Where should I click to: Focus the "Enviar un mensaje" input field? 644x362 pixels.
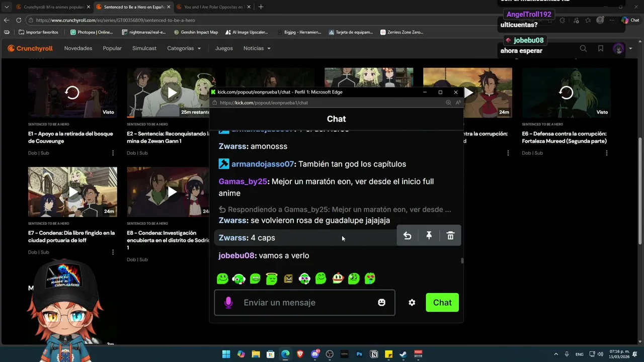[304, 303]
